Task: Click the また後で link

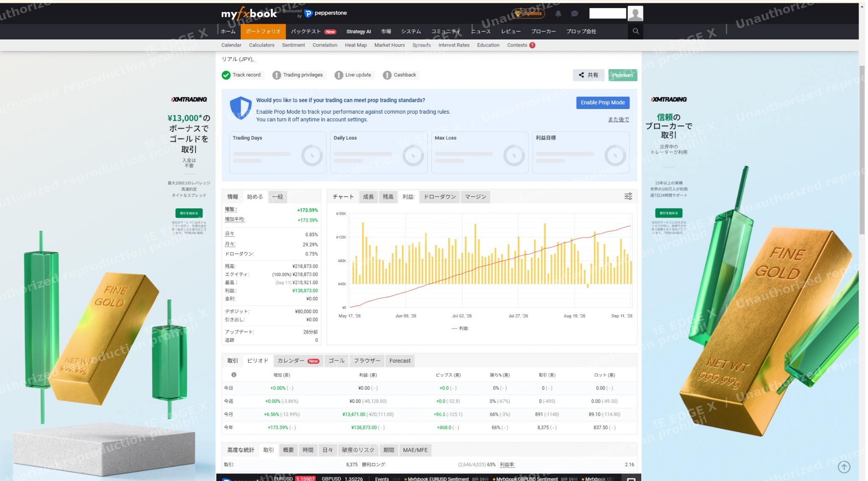Action: [x=618, y=120]
